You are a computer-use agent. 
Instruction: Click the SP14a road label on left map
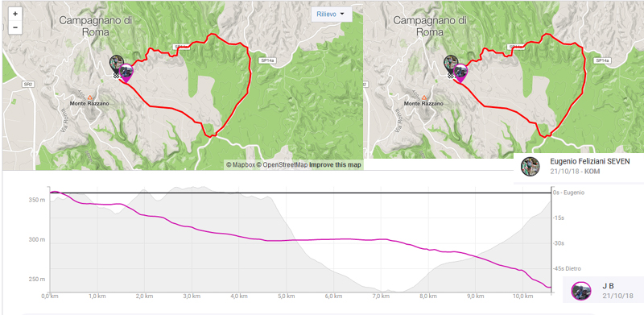(267, 60)
